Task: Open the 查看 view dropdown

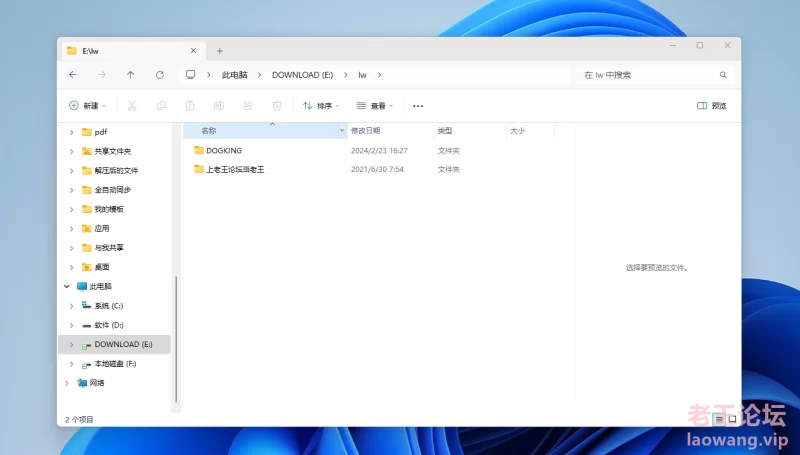Action: pyautogui.click(x=375, y=106)
